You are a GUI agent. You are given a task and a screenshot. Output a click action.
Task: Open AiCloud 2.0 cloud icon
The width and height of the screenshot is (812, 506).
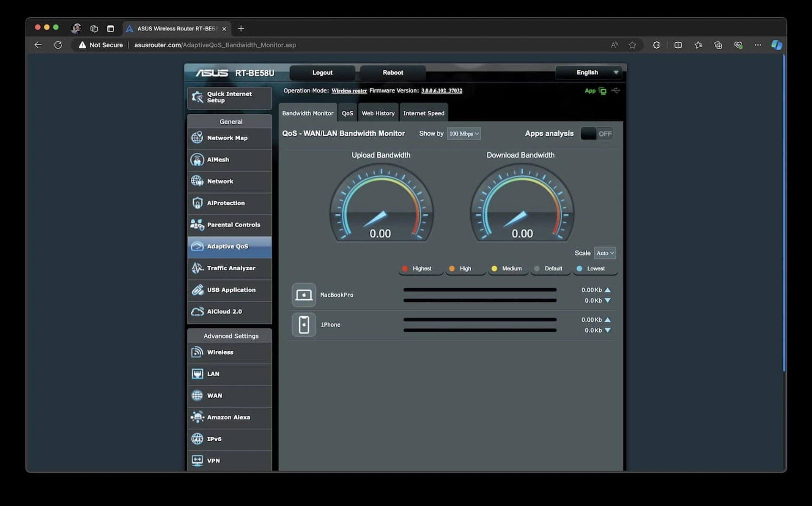197,312
